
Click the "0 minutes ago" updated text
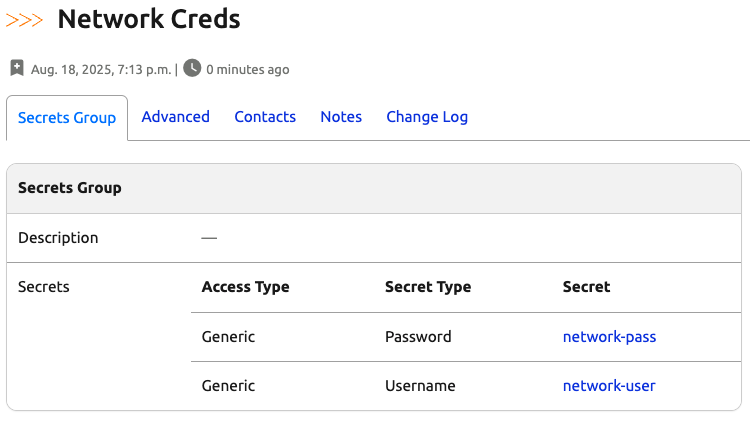(247, 70)
